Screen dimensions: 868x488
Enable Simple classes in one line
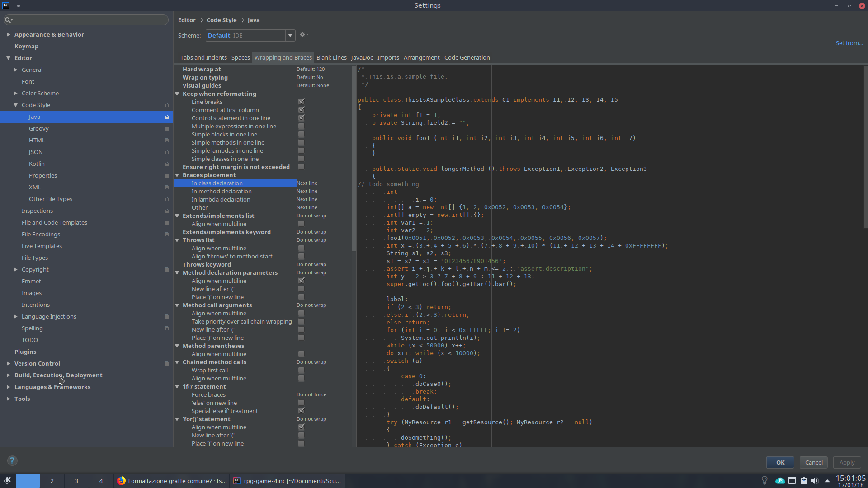coord(302,159)
